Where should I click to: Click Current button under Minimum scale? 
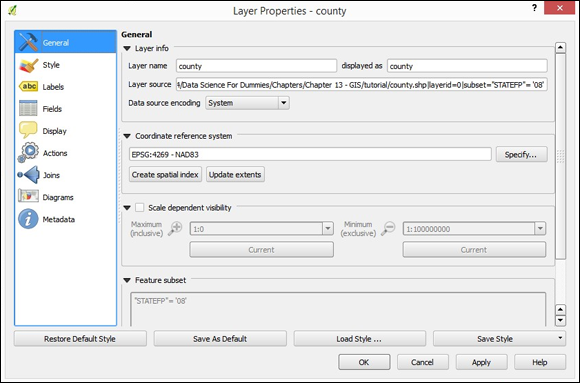474,250
